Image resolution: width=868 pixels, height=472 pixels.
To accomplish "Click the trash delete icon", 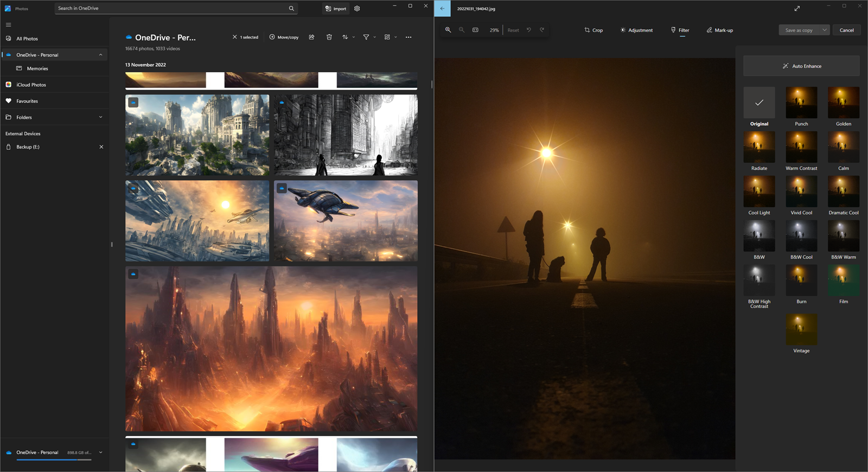I will tap(329, 37).
